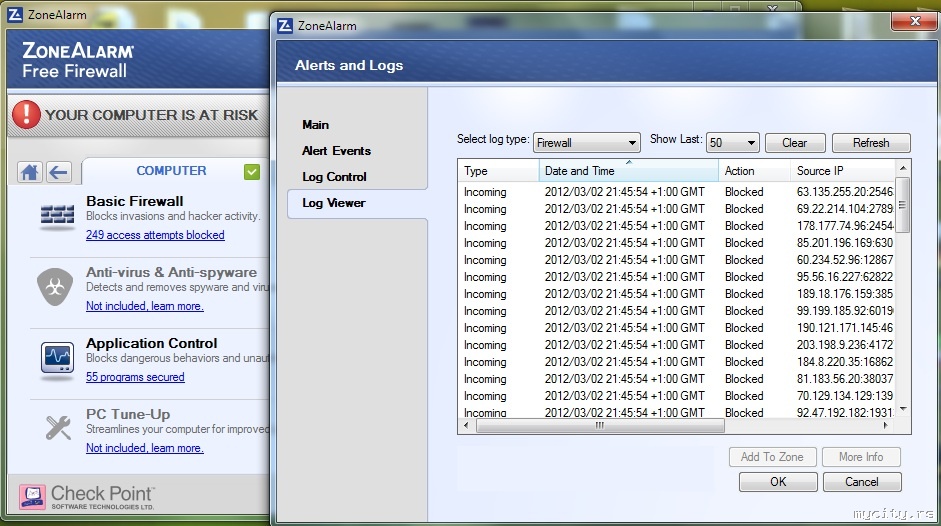Click the horizontal scrollbar thumb
941x526 pixels.
click(600, 425)
